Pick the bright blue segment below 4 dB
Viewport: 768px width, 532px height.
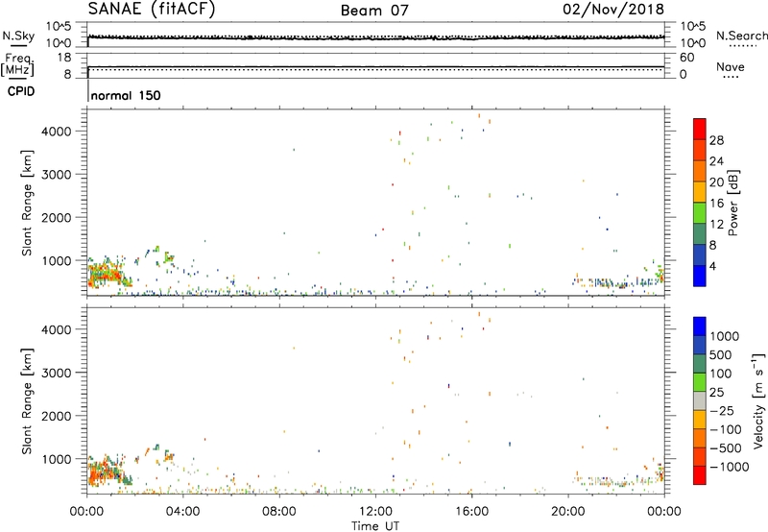(700, 276)
